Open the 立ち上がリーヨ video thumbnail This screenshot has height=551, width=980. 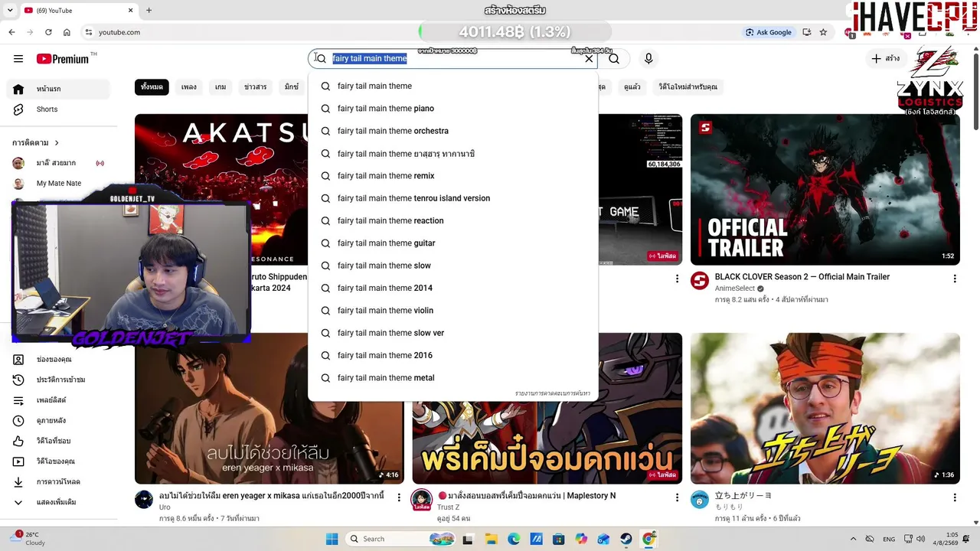825,409
